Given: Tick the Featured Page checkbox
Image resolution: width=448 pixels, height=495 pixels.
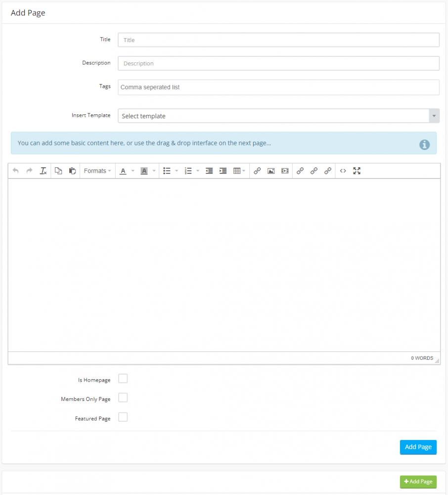Looking at the screenshot, I should (x=123, y=417).
